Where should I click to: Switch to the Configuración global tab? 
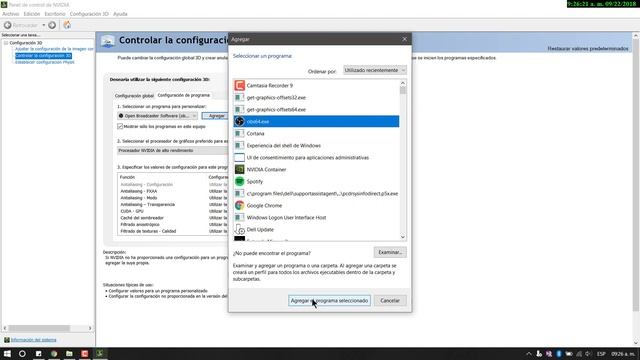134,96
